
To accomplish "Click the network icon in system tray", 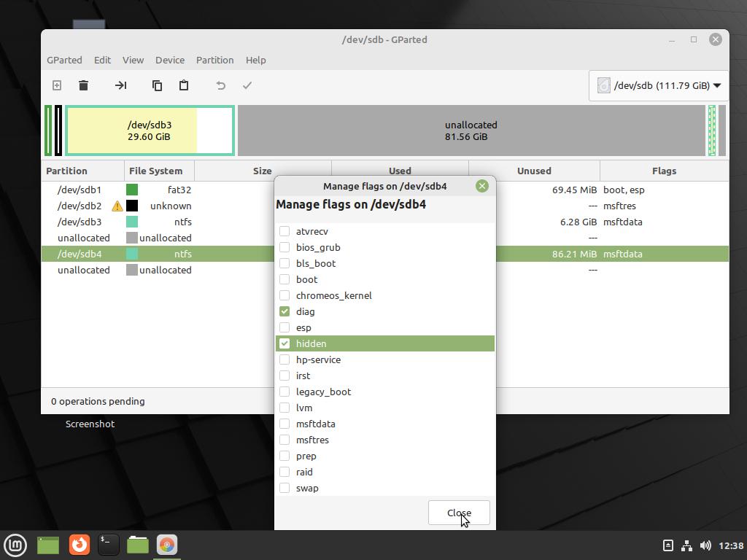I will point(686,545).
